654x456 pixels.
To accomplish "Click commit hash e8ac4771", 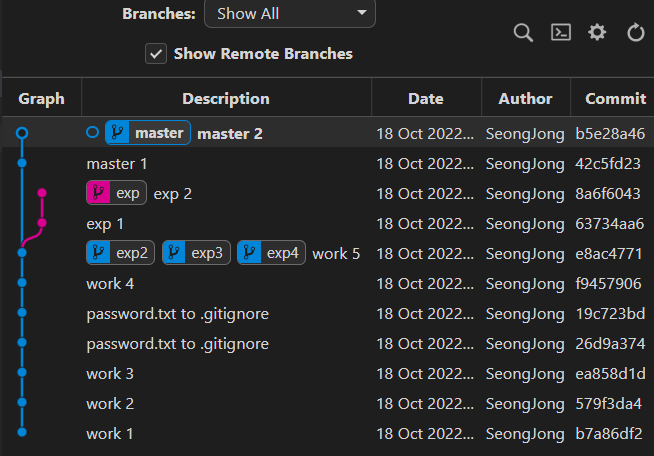I will pyautogui.click(x=609, y=254).
